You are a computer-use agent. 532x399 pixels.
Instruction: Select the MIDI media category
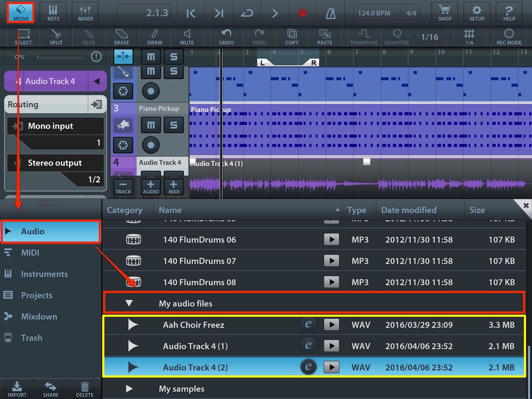51,252
